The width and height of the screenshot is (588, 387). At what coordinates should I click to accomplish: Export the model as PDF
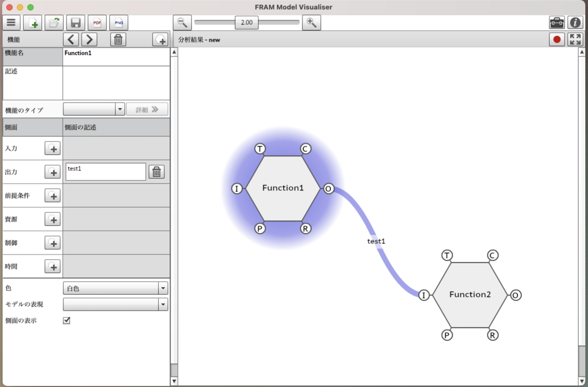pos(97,23)
